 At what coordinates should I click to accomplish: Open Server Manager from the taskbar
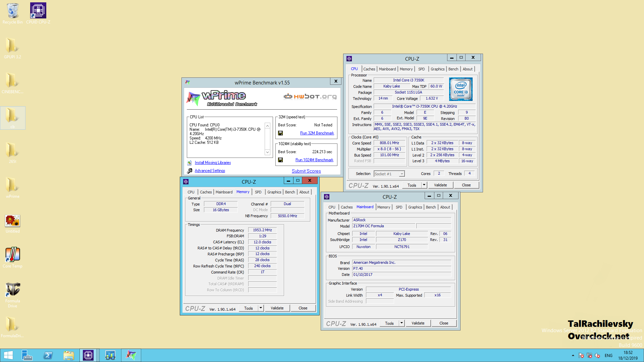point(27,355)
